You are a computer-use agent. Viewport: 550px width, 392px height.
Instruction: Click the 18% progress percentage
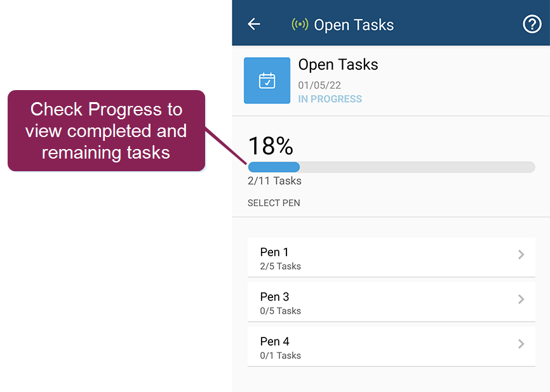tap(271, 146)
